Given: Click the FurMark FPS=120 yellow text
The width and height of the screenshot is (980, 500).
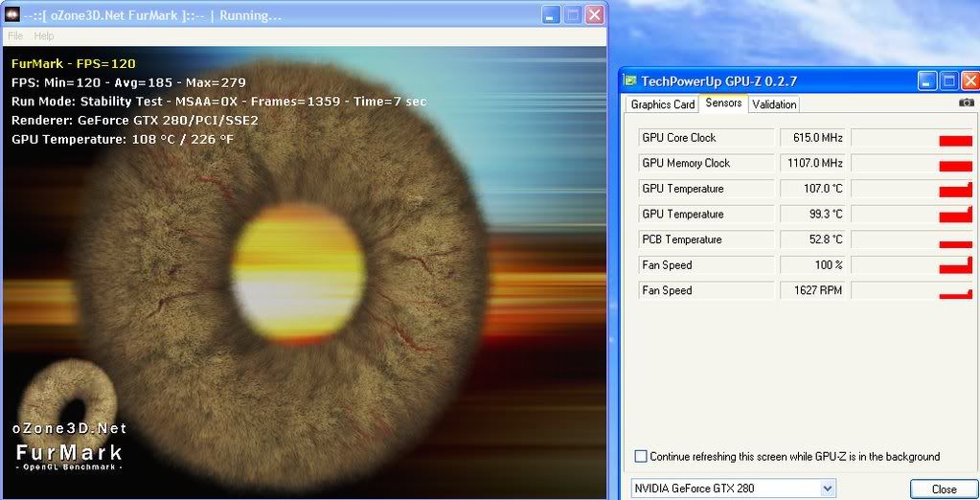Looking at the screenshot, I should click(73, 64).
